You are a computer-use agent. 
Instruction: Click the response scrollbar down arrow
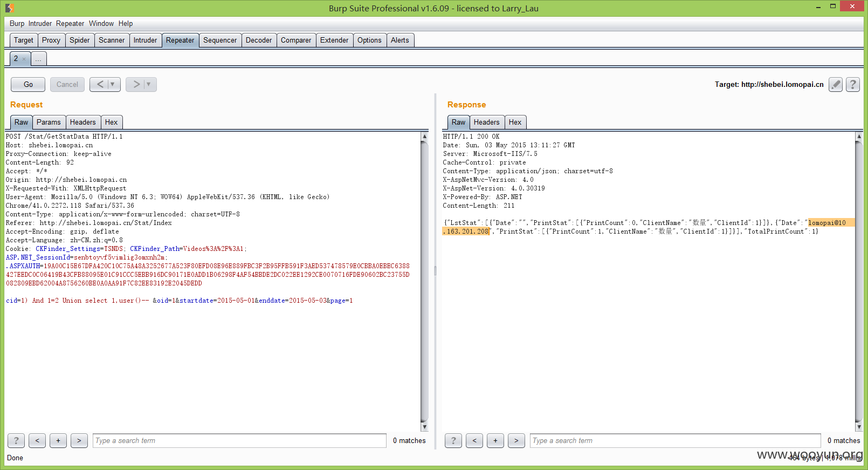859,426
